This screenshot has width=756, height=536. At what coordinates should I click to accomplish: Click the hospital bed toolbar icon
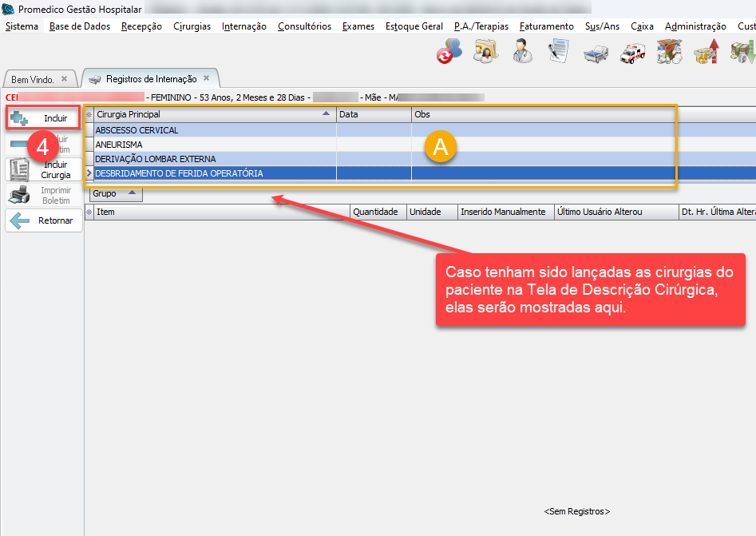(x=595, y=52)
